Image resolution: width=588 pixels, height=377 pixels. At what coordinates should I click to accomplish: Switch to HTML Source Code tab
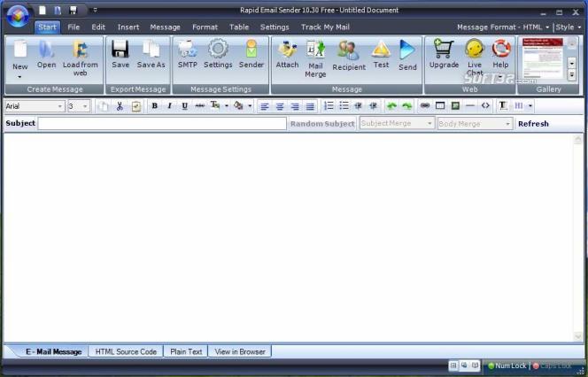(126, 351)
